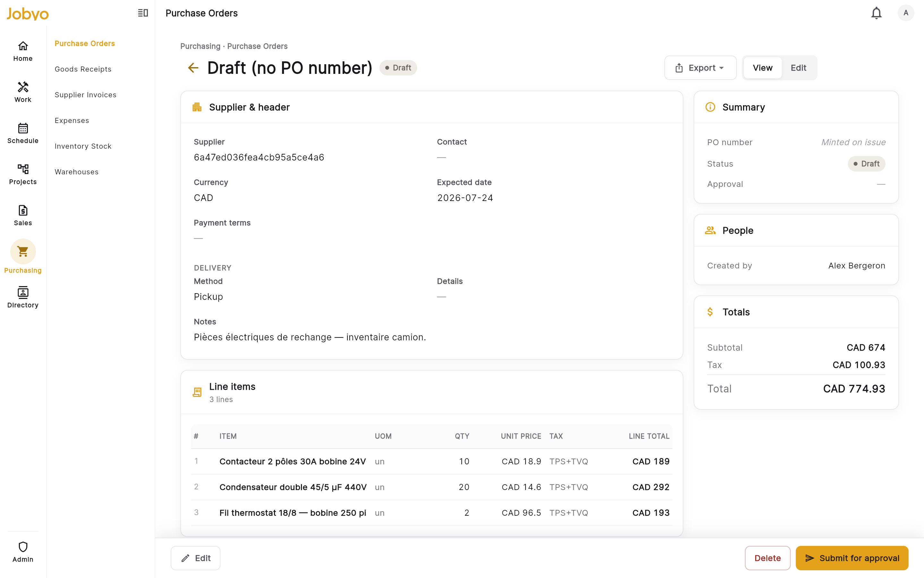924x578 pixels.
Task: Click ITEM column header
Action: [x=228, y=436]
